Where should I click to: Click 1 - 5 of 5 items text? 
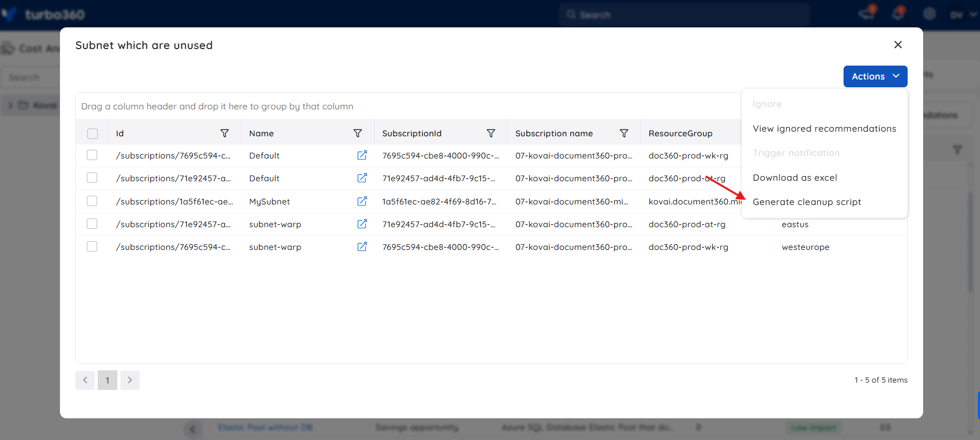(881, 380)
